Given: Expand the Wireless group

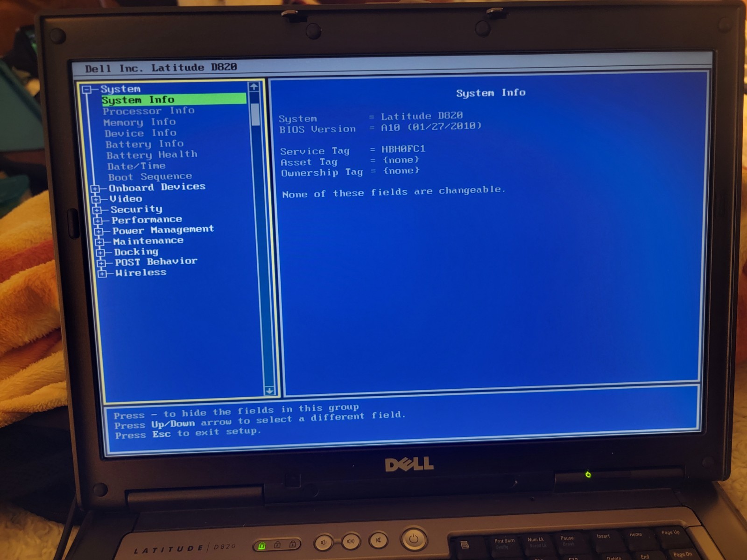Looking at the screenshot, I should [102, 274].
